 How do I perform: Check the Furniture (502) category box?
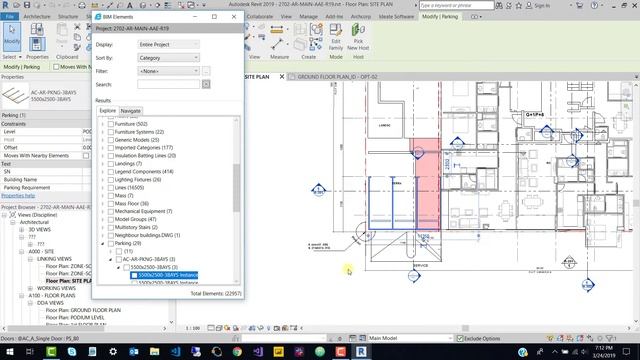click(x=111, y=124)
